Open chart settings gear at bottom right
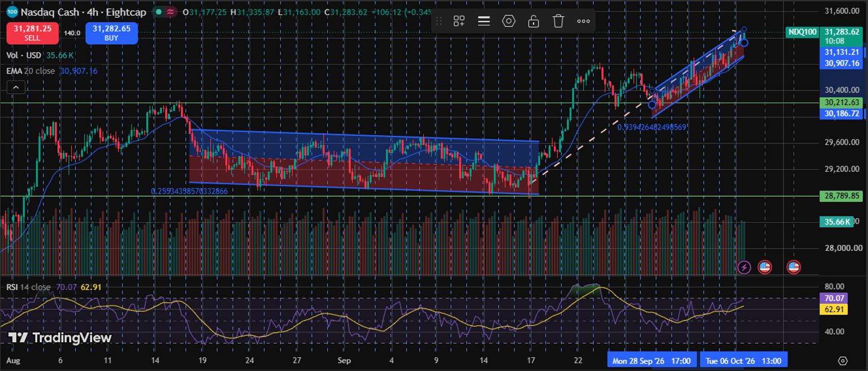Viewport: 868px width, 371px height. (x=843, y=361)
